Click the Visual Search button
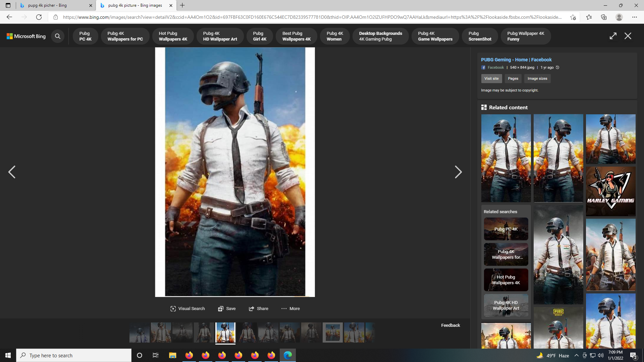This screenshot has width=644, height=362. [x=187, y=308]
